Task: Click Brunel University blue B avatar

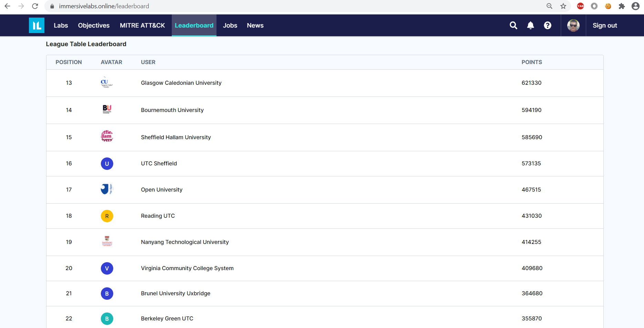Action: (x=107, y=294)
